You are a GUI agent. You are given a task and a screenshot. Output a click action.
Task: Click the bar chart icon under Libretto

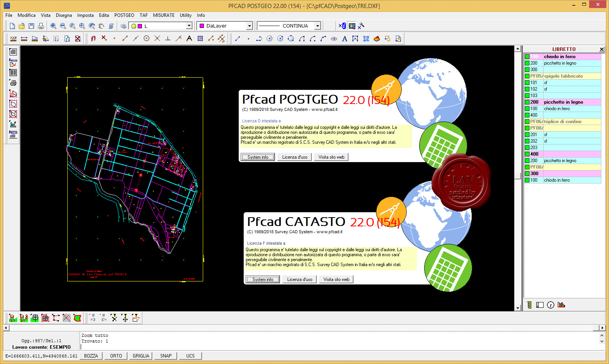(561, 305)
